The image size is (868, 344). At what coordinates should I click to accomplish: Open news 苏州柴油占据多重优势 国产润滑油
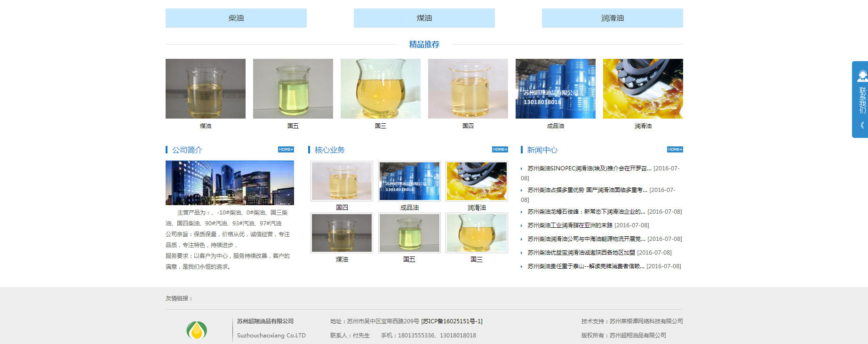[x=587, y=190]
